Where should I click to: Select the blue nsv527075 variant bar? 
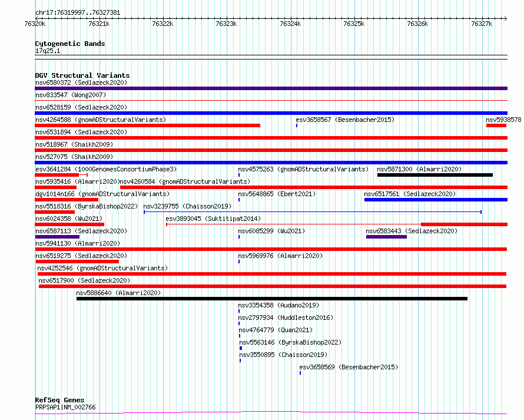click(x=271, y=163)
